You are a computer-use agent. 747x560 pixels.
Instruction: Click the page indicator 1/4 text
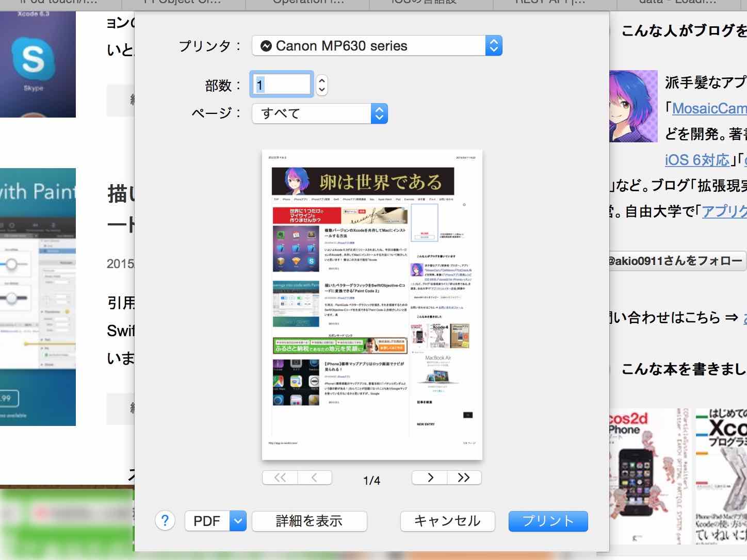pyautogui.click(x=371, y=481)
